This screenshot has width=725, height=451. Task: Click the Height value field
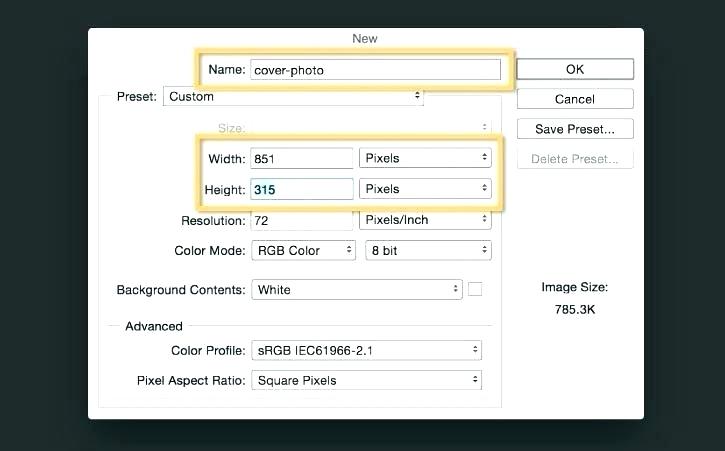[302, 188]
